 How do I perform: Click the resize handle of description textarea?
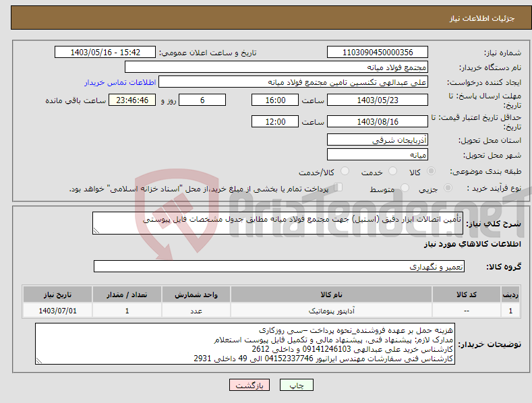click(96, 230)
